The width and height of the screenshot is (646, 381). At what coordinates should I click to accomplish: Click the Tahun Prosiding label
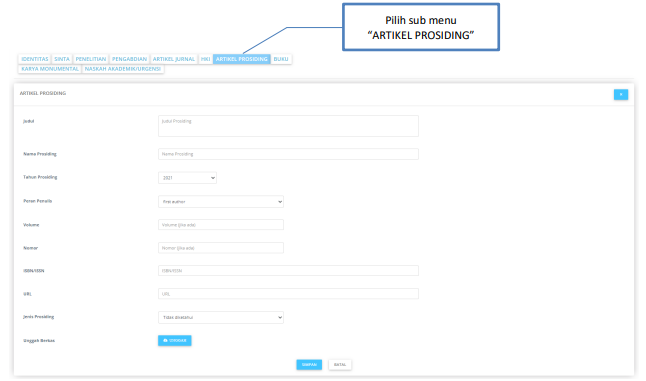point(40,177)
